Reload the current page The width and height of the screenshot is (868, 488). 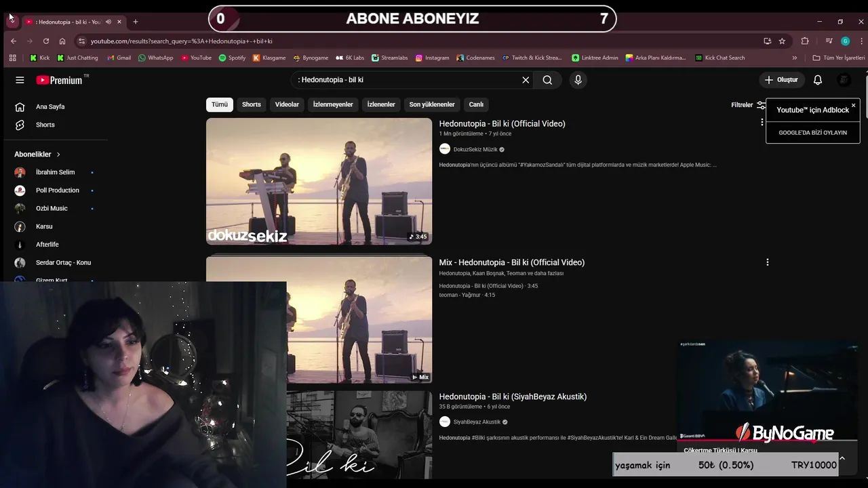[x=46, y=41]
